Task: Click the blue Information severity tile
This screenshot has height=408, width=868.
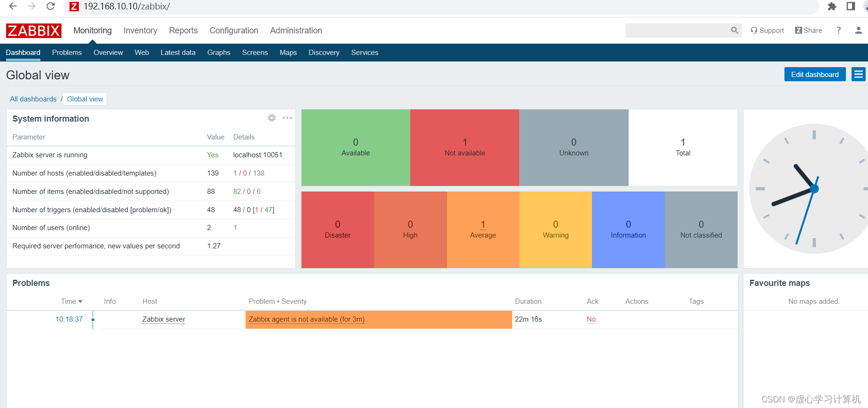Action: [628, 230]
